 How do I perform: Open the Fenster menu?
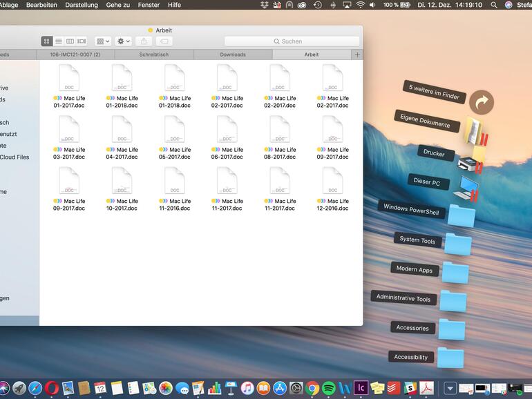click(149, 5)
